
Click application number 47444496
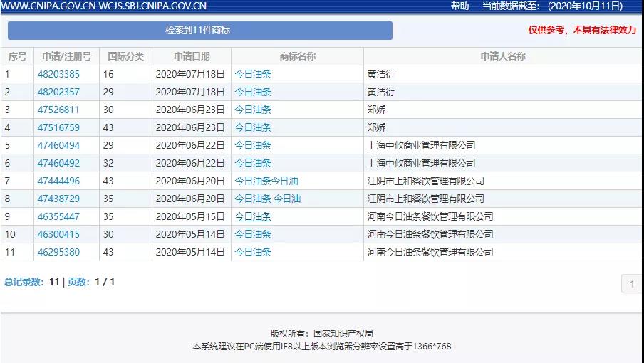coord(58,181)
